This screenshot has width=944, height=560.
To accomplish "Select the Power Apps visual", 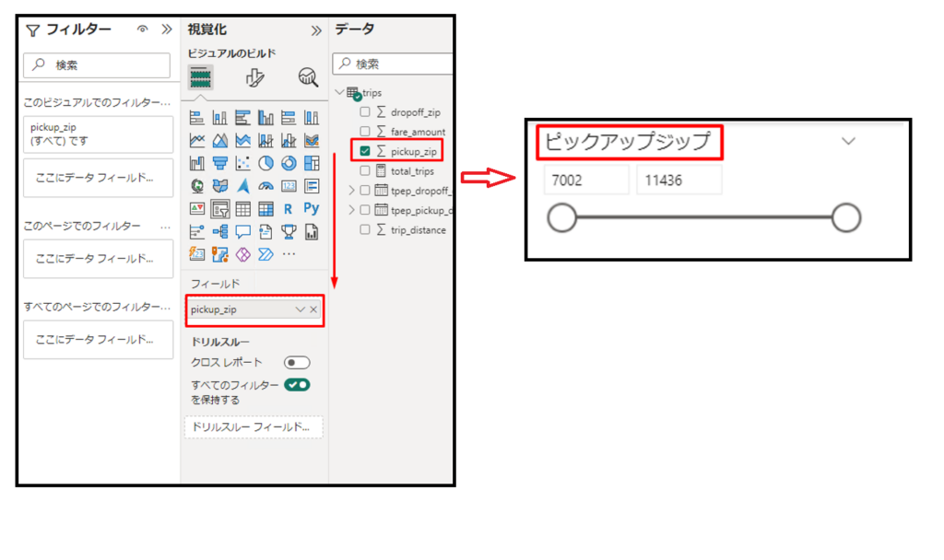I will click(242, 254).
